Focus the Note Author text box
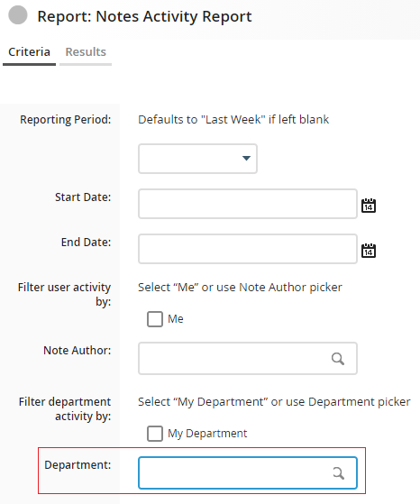The width and height of the screenshot is (420, 504). pyautogui.click(x=248, y=358)
